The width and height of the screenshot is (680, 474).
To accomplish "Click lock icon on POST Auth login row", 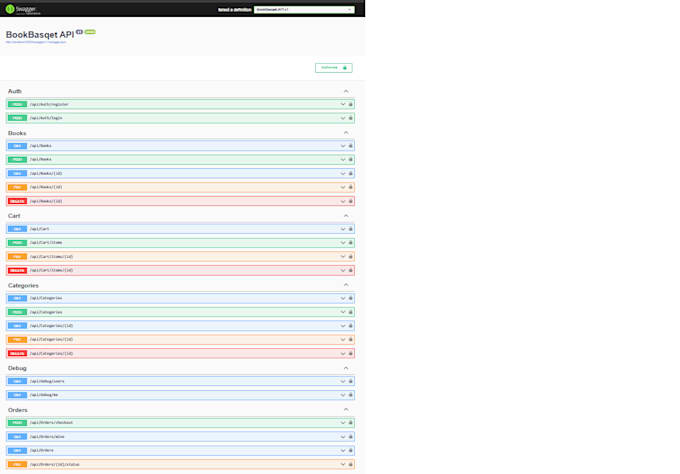I will [x=350, y=118].
